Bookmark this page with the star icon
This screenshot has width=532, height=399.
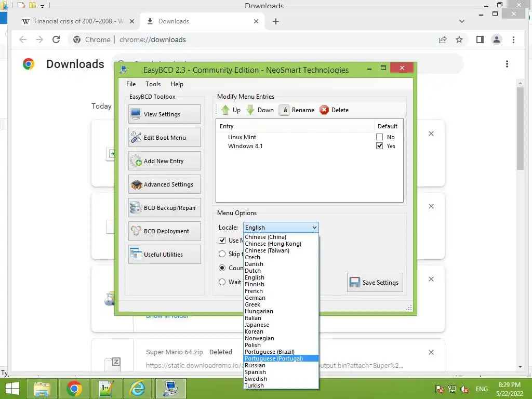pos(459,39)
